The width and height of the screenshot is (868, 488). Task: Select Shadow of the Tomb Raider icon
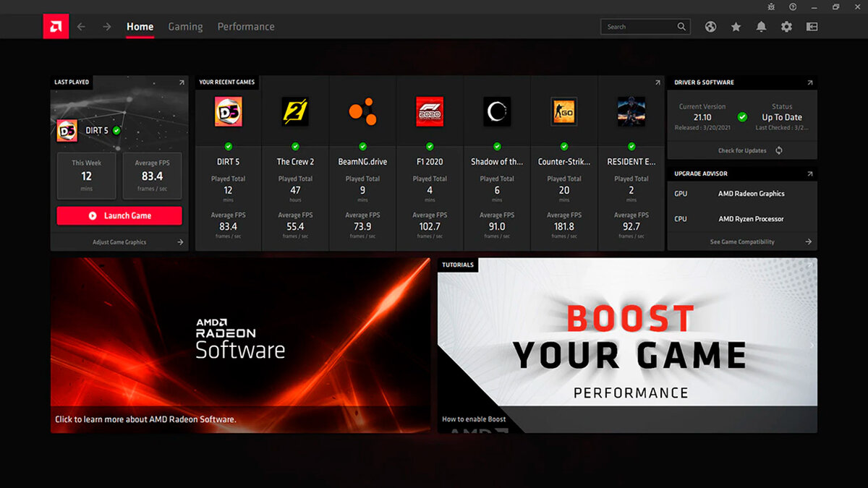(497, 111)
